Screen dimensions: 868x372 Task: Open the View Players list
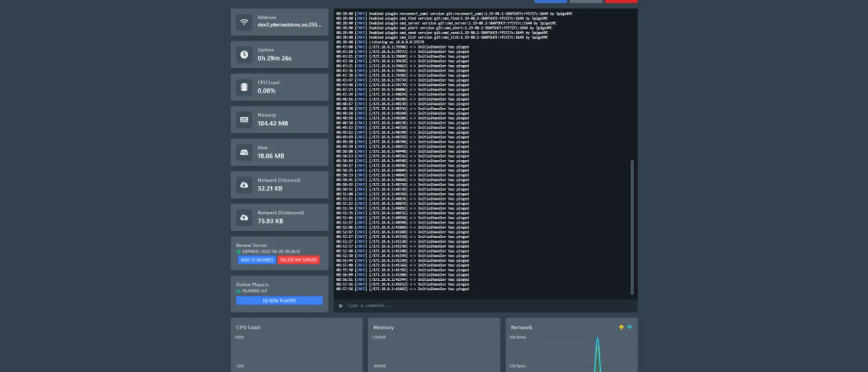279,301
